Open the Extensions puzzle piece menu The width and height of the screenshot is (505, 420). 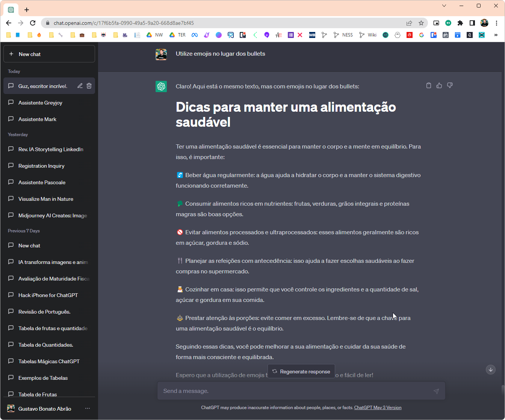pos(460,23)
